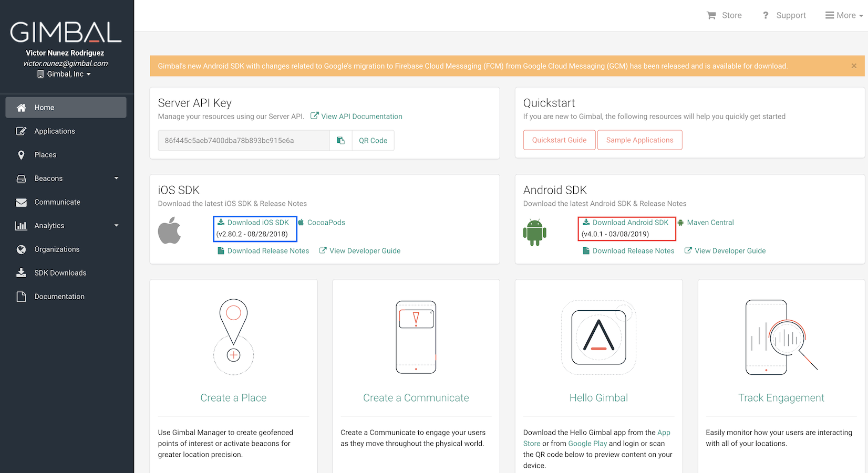Click the Track Engagement magnifier illustration
Image resolution: width=868 pixels, height=473 pixels.
click(x=781, y=337)
